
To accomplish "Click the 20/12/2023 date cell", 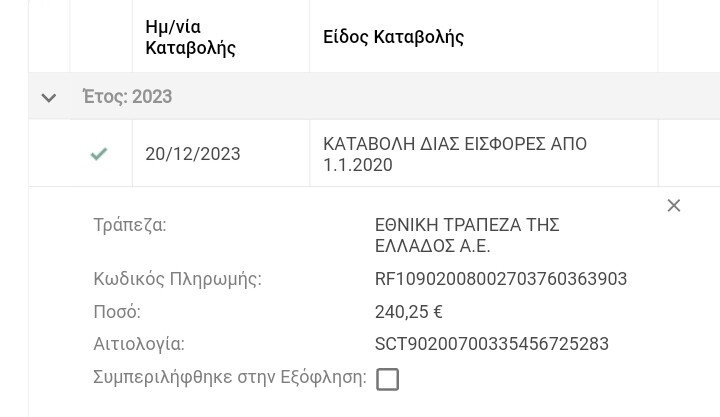I will click(x=193, y=154).
